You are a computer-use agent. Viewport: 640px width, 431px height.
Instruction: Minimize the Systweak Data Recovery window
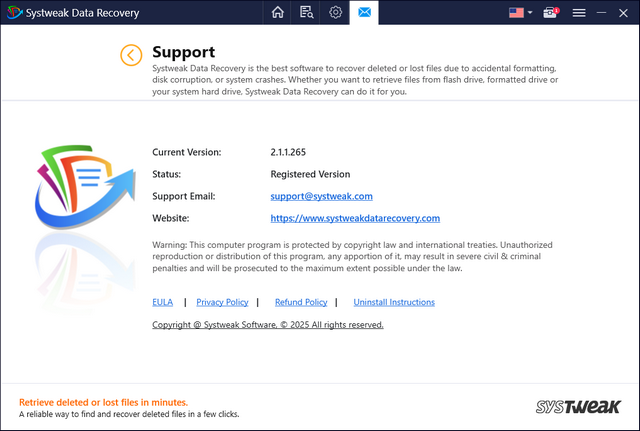(x=603, y=13)
